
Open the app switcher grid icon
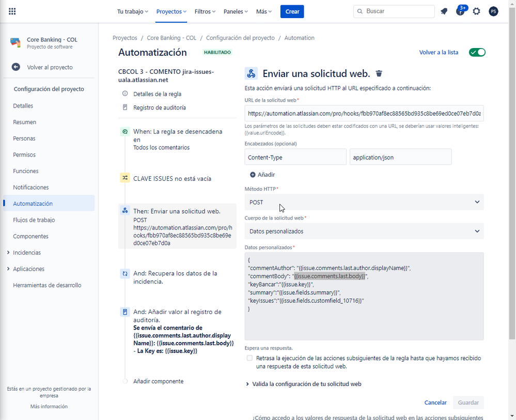tap(12, 11)
